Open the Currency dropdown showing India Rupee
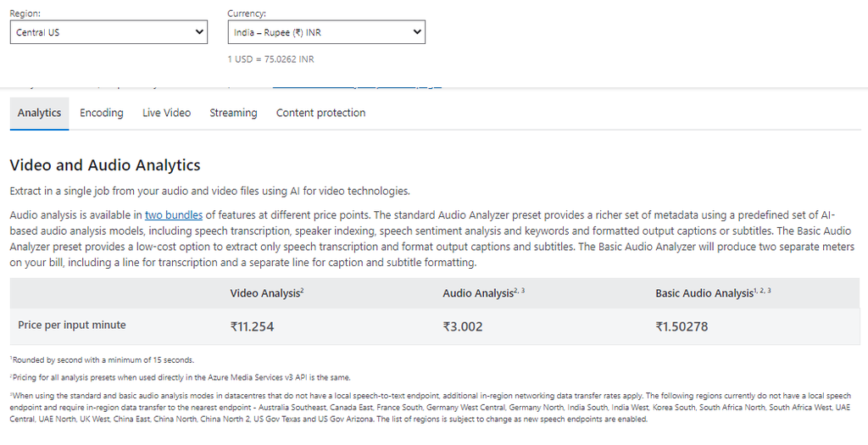The width and height of the screenshot is (868, 445). pyautogui.click(x=326, y=32)
